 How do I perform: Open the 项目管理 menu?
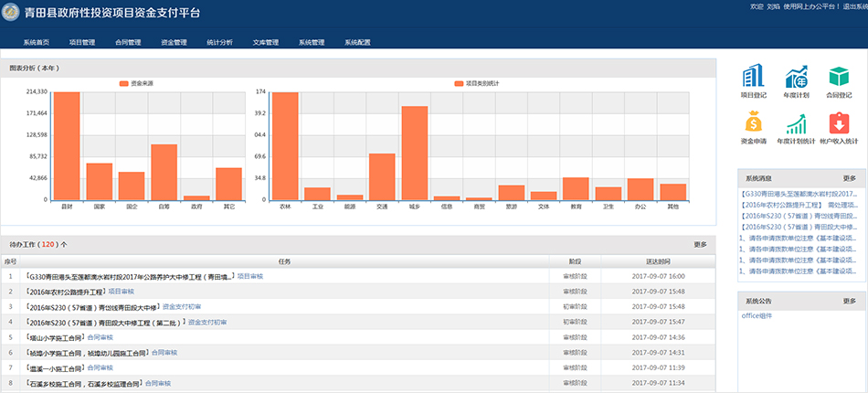[x=82, y=42]
